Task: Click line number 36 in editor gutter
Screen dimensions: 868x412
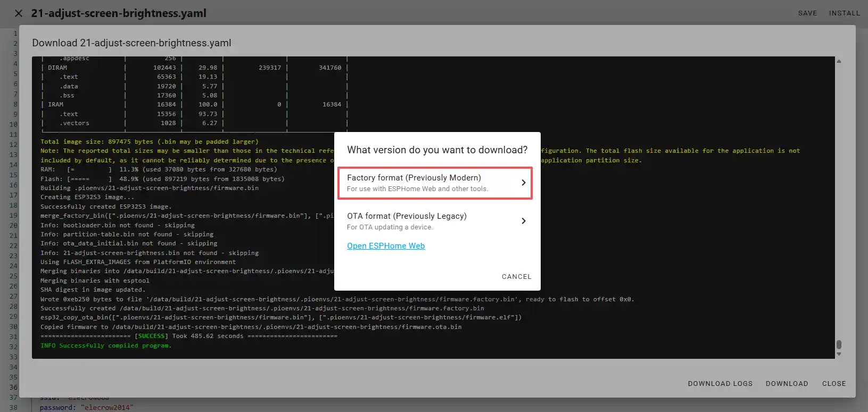Action: pos(13,387)
